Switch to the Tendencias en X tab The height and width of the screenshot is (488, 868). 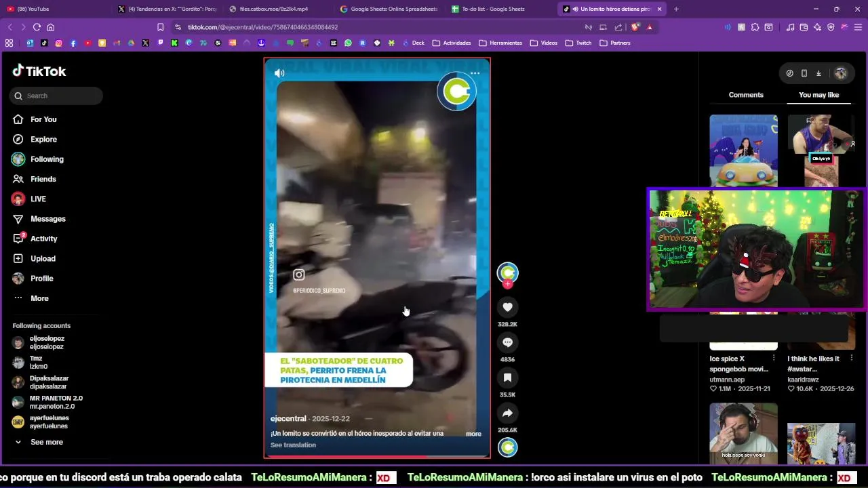pyautogui.click(x=167, y=9)
